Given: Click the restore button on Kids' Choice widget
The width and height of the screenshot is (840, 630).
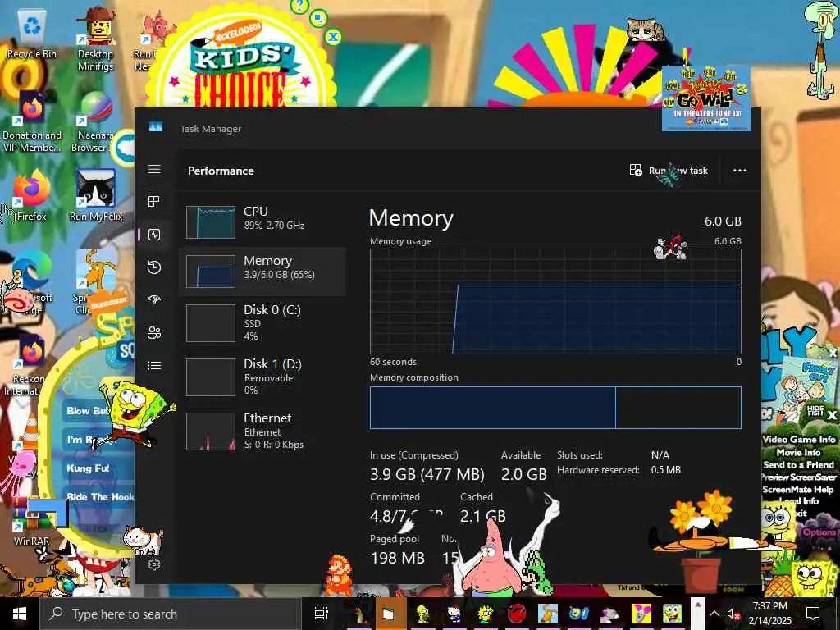Looking at the screenshot, I should 318,19.
